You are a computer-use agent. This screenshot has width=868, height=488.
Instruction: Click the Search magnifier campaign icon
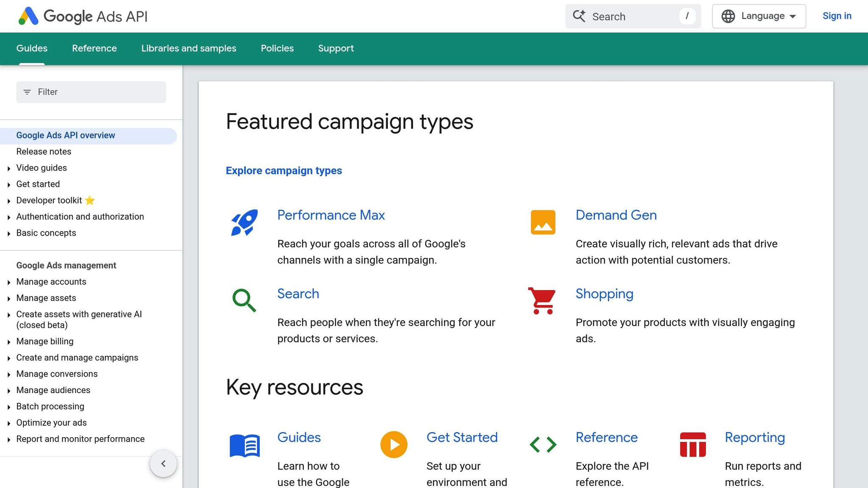[x=245, y=300]
